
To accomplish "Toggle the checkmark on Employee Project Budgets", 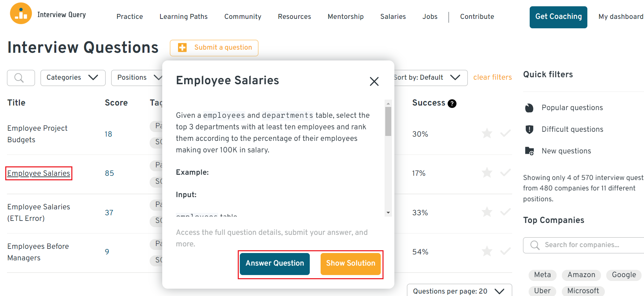I will pos(506,133).
